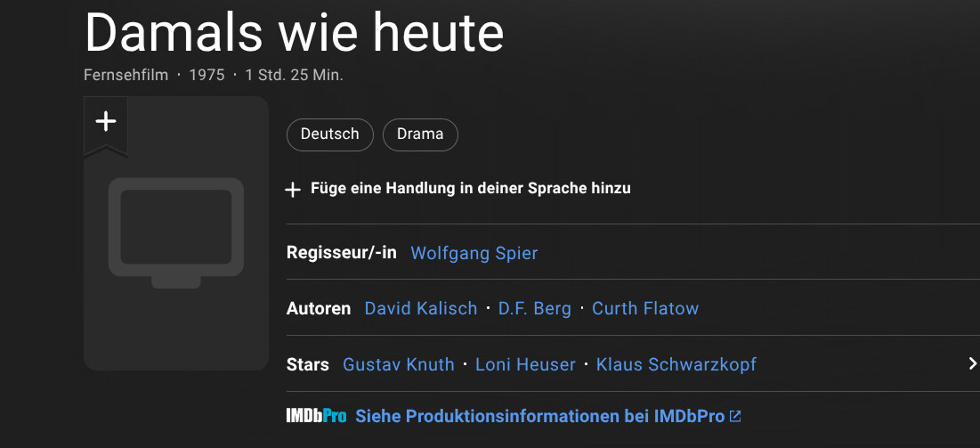Open "Siehe Produktionsinformationen bei IMDbPro" link
The image size is (980, 448).
(539, 416)
